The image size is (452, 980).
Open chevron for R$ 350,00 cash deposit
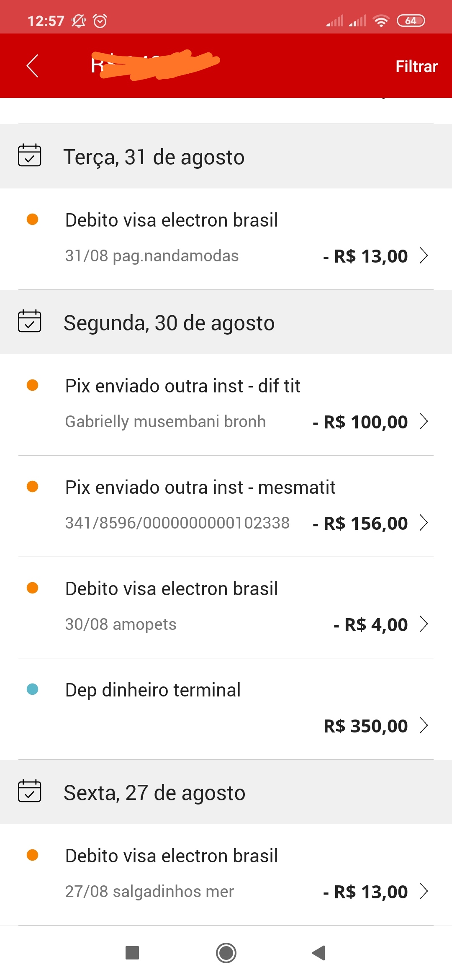tap(424, 725)
